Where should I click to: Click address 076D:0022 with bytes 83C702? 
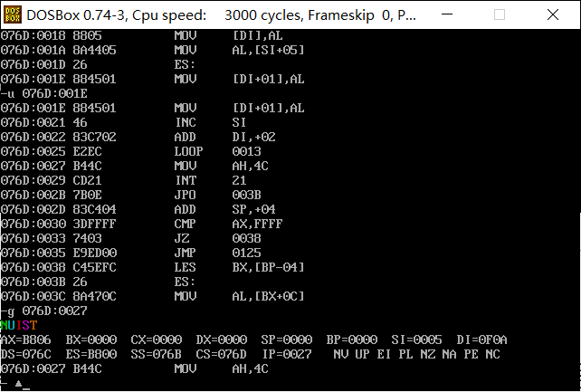[x=58, y=137]
